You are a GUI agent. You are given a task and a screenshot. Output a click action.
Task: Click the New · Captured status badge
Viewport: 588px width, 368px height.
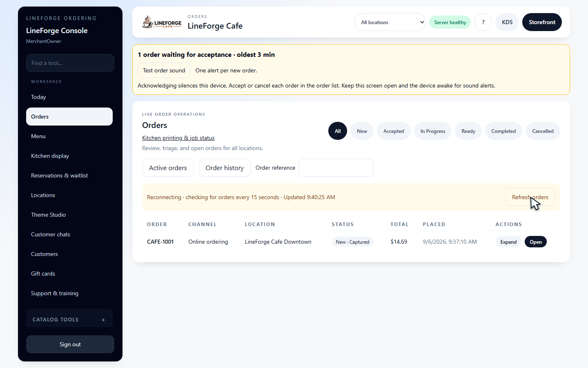(352, 242)
